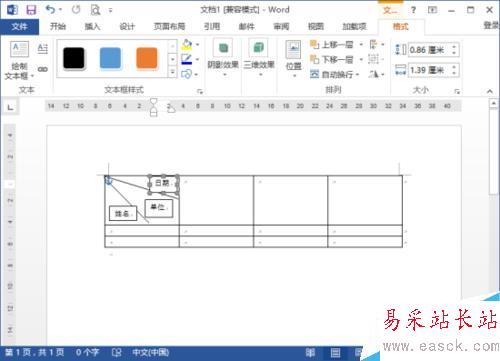Open the align objects icon menu
The height and width of the screenshot is (361, 500).
pyautogui.click(x=377, y=44)
